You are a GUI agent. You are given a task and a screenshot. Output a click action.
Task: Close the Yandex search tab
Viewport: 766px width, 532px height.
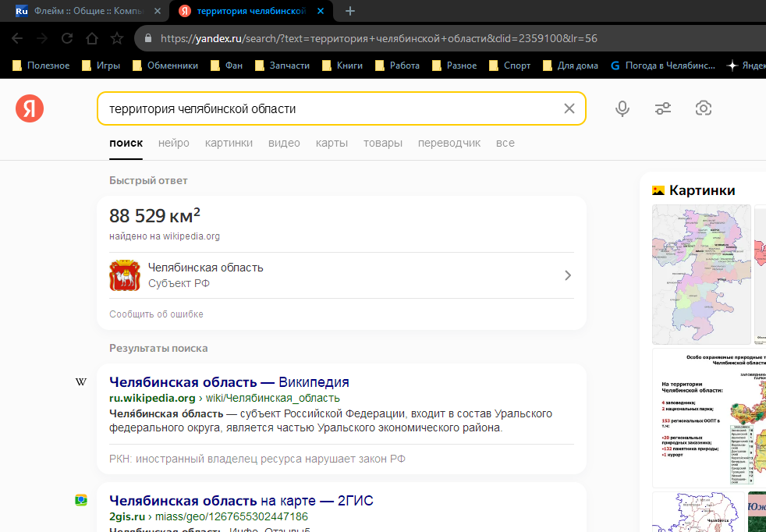(321, 11)
